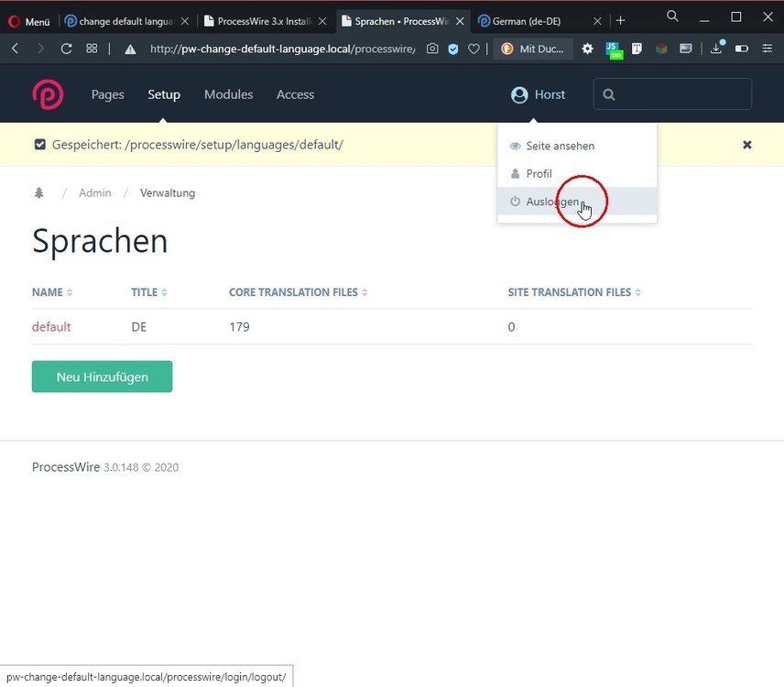784x687 pixels.
Task: Click the snapshot camera icon in address bar
Action: [432, 49]
